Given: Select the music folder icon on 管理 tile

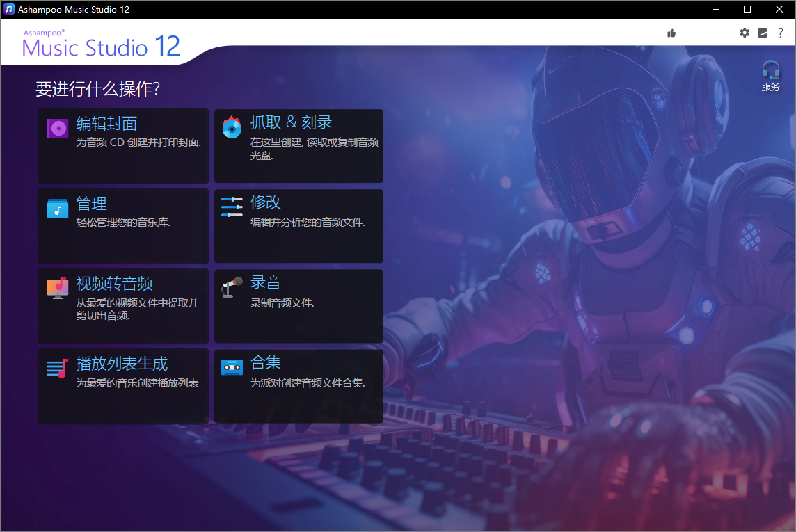Looking at the screenshot, I should tap(56, 208).
